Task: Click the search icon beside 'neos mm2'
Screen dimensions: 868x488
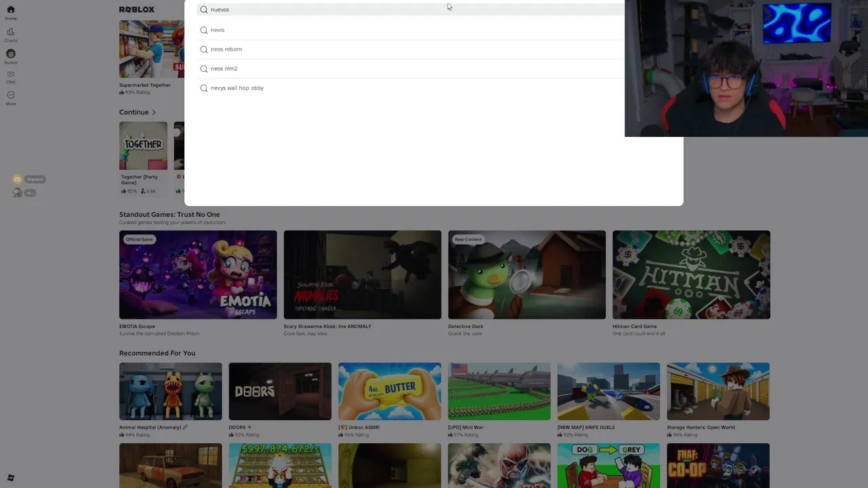Action: coord(203,68)
